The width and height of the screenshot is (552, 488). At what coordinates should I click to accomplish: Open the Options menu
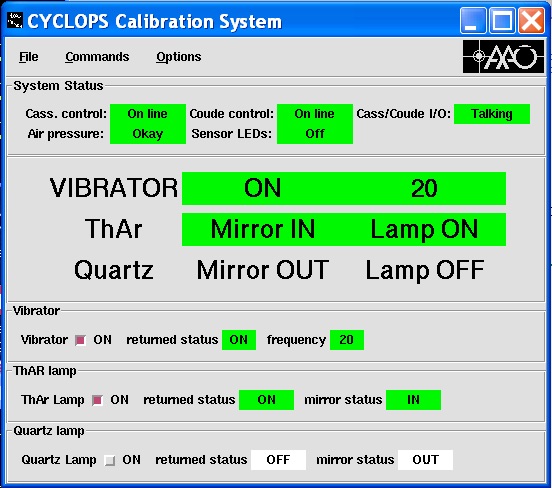(178, 57)
